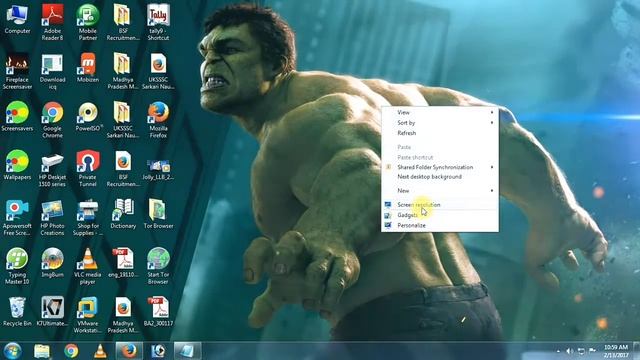This screenshot has height=360, width=640.
Task: Select the Start Tor Browser shortcut
Action: click(x=158, y=266)
